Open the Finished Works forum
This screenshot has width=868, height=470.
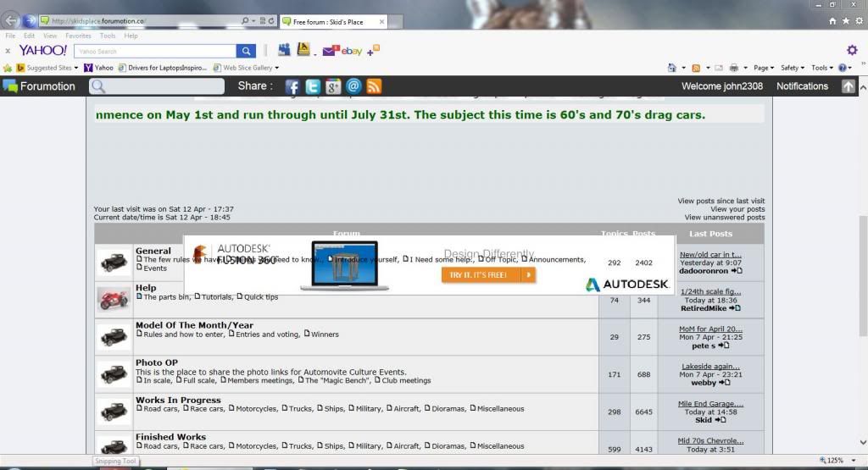(x=170, y=437)
